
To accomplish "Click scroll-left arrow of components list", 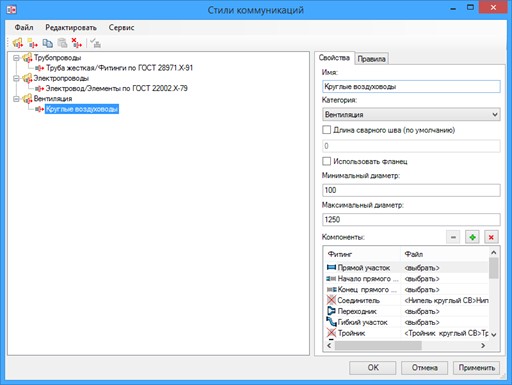I will [x=329, y=346].
